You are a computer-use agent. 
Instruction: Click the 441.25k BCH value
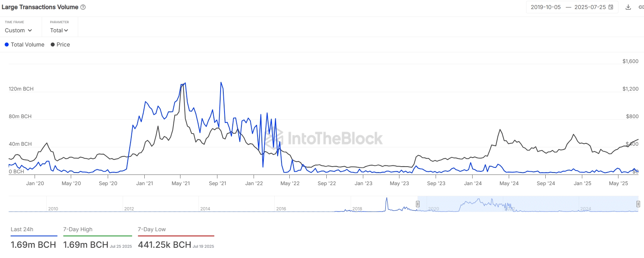tap(164, 245)
